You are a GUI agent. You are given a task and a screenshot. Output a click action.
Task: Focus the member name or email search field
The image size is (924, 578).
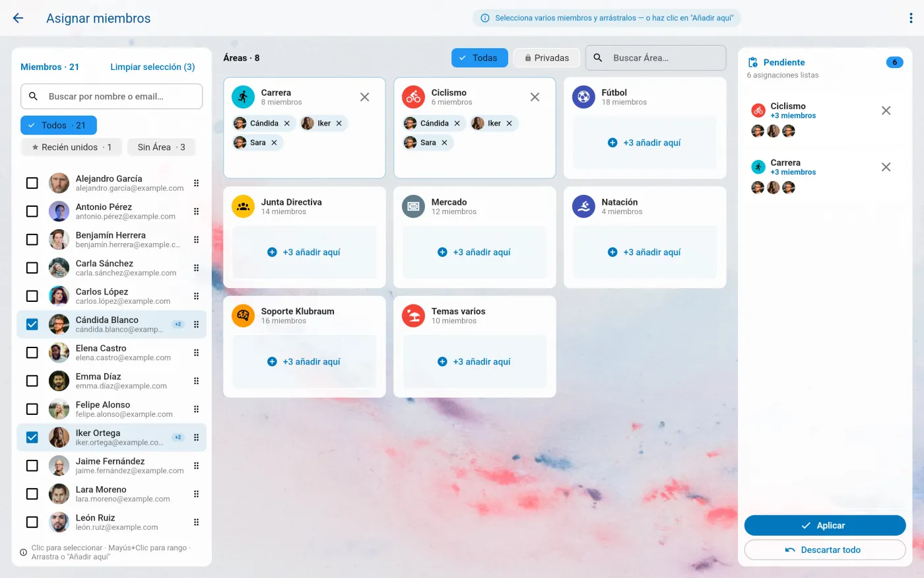[x=112, y=96]
